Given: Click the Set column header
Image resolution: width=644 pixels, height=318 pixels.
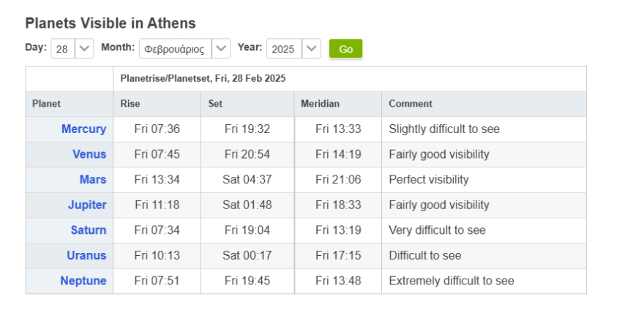Looking at the screenshot, I should [215, 104].
